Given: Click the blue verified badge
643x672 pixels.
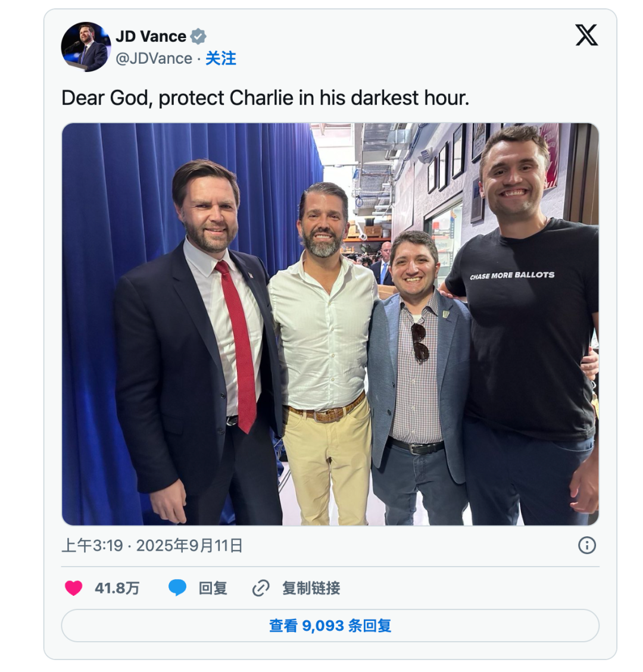Looking at the screenshot, I should (198, 36).
